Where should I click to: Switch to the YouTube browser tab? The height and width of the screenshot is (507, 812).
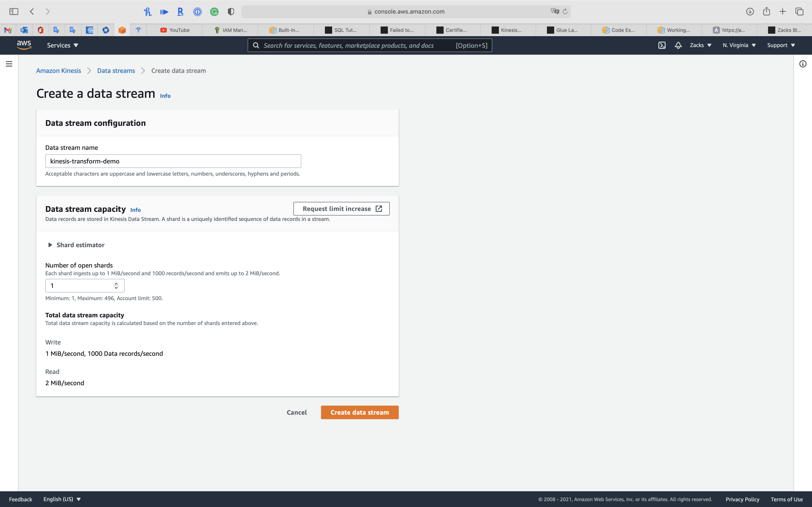pyautogui.click(x=175, y=30)
